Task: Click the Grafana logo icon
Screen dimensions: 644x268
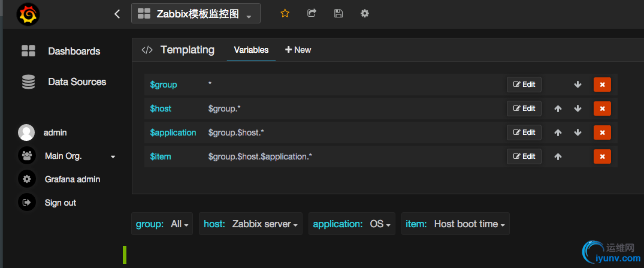Action: coord(28,14)
